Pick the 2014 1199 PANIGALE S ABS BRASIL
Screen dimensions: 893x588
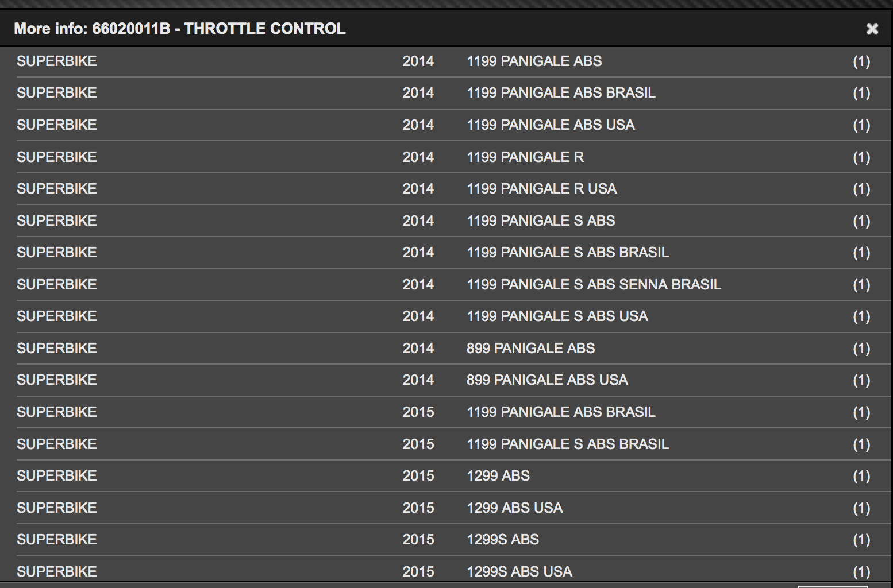[567, 253]
